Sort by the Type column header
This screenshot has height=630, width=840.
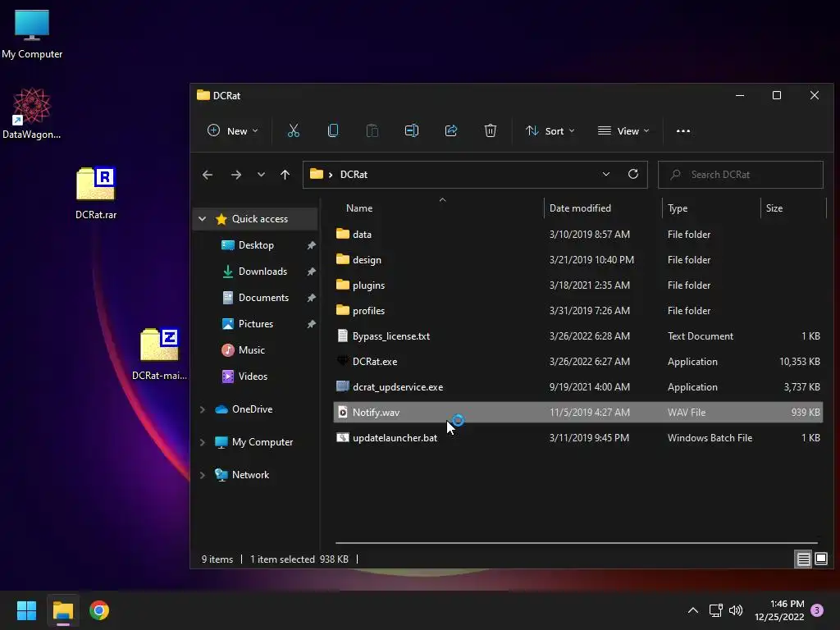point(711,208)
